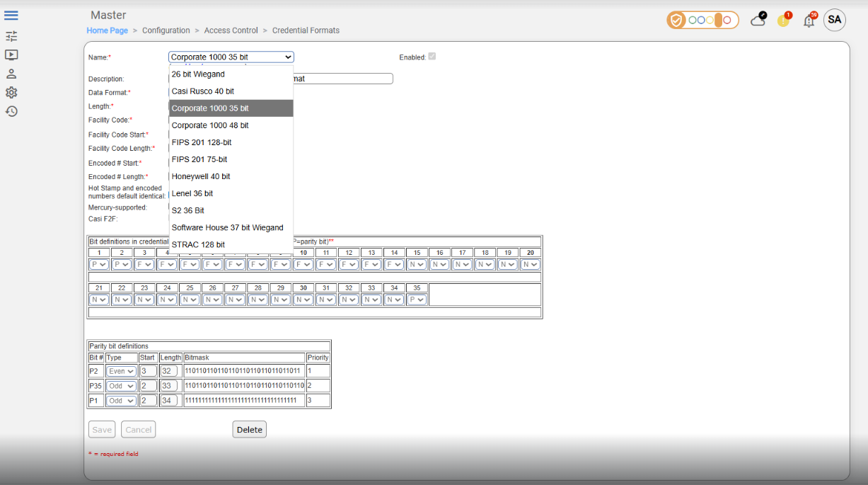Click the P35 parity Start field

(148, 386)
